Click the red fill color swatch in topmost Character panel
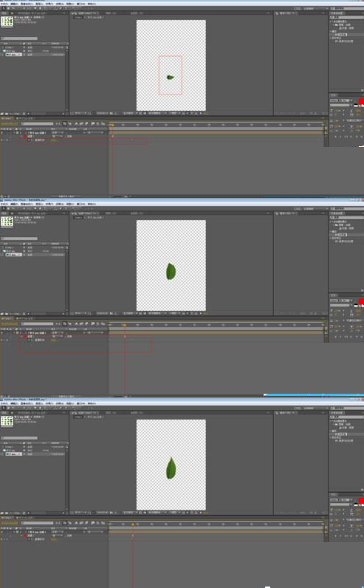Image resolution: width=364 pixels, height=588 pixels. click(361, 101)
